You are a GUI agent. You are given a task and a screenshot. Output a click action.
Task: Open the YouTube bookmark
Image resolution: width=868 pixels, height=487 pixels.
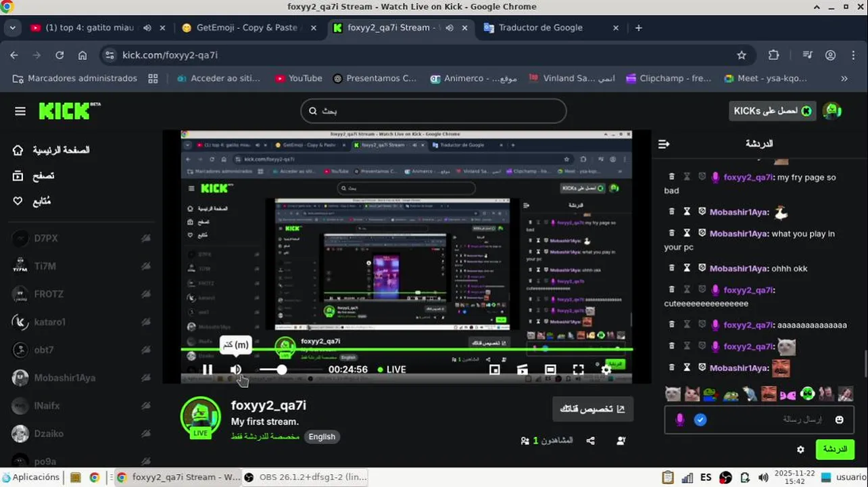pyautogui.click(x=298, y=78)
